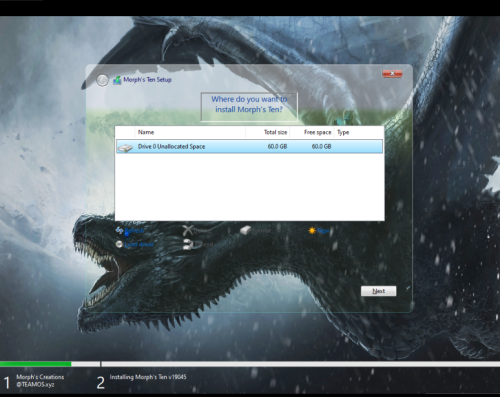Click the Name column header
This screenshot has height=397, width=500.
pyautogui.click(x=190, y=132)
